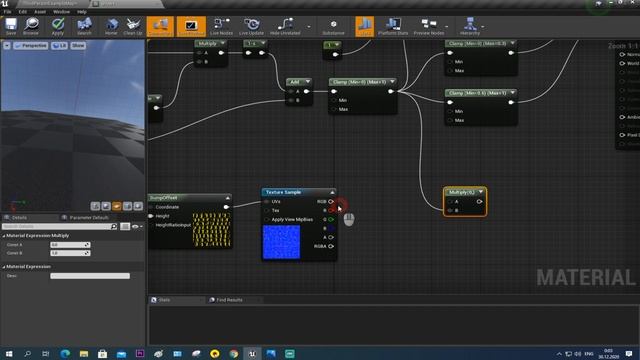640x360 pixels.
Task: Expand the 1-x node arrow
Action: pyautogui.click(x=263, y=43)
